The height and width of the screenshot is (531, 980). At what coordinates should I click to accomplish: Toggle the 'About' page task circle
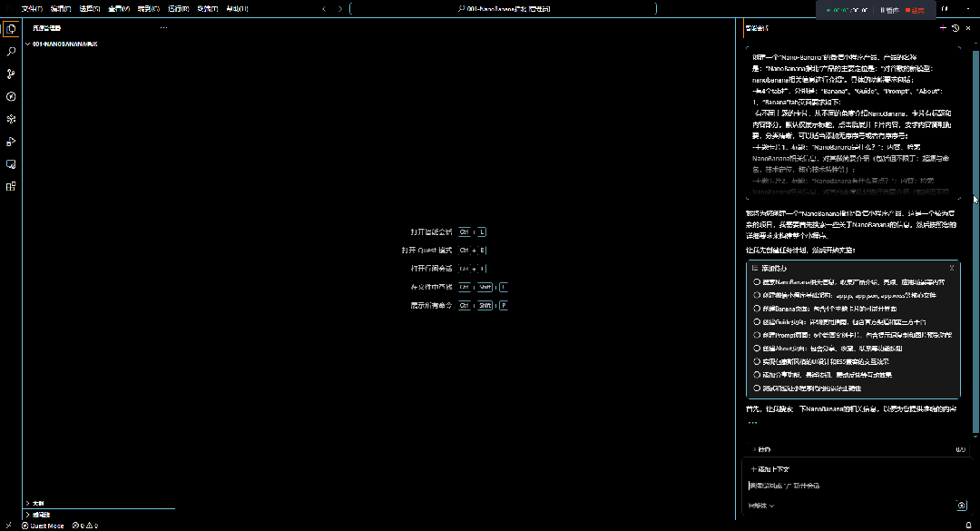(757, 348)
